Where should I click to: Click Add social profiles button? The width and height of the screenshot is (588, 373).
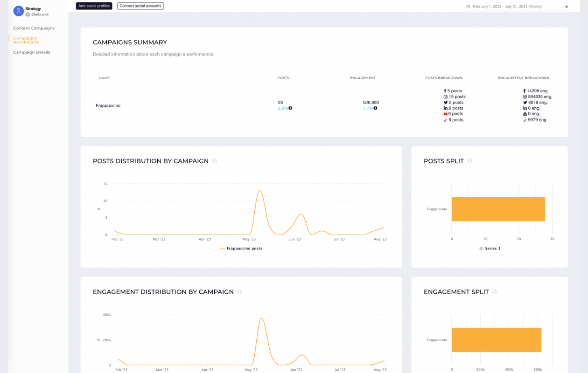(94, 6)
